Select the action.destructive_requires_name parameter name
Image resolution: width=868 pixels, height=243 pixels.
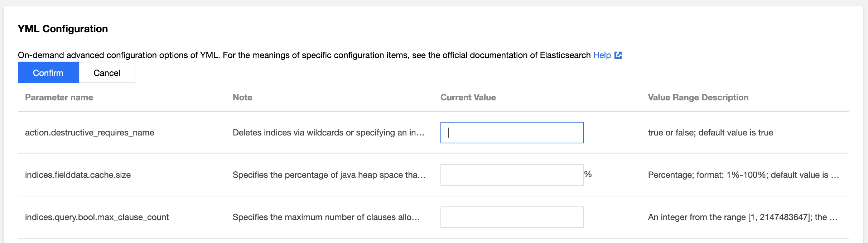pyautogui.click(x=90, y=133)
